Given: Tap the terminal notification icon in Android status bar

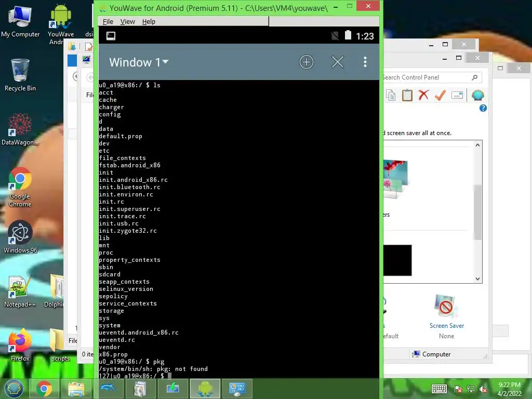Looking at the screenshot, I should point(111,36).
